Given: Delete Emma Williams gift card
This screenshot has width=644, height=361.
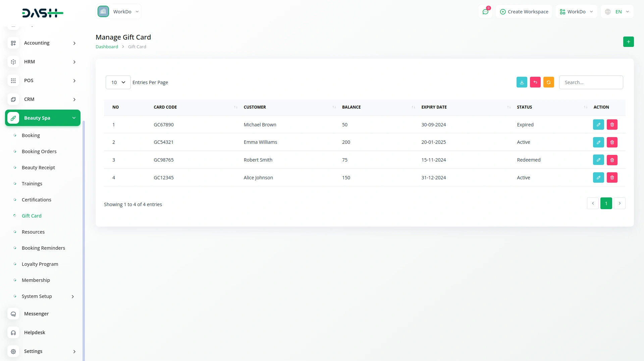Looking at the screenshot, I should pos(612,142).
